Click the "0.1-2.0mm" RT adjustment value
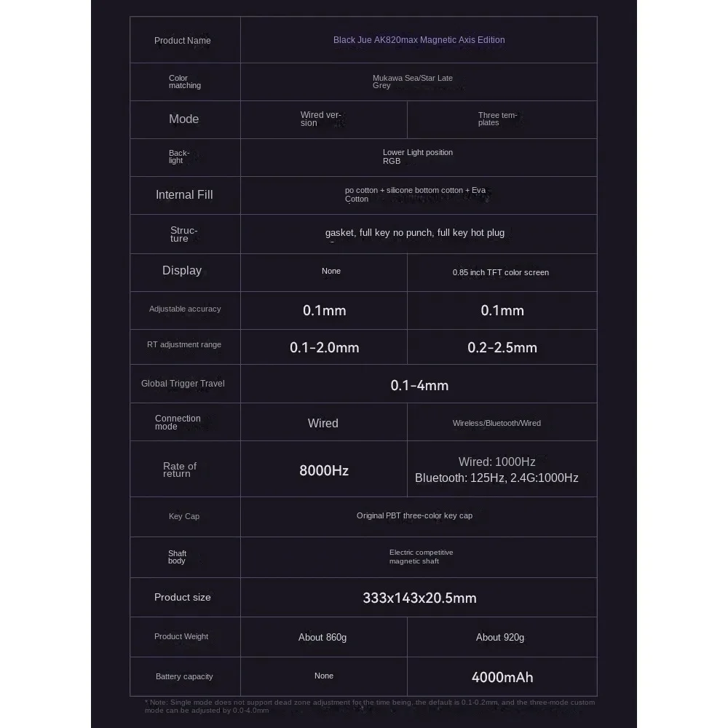Image resolution: width=728 pixels, height=728 pixels. pyautogui.click(x=325, y=348)
